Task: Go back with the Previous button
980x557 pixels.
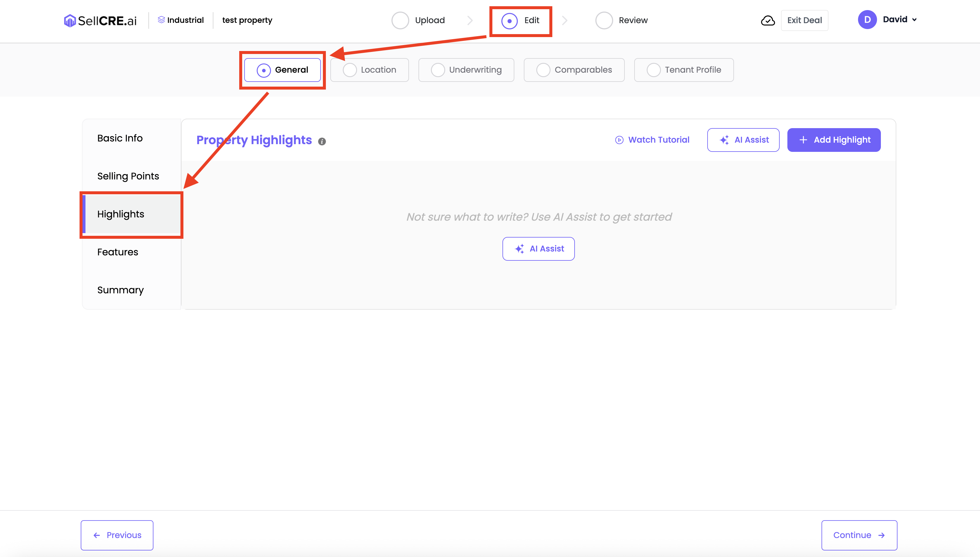Action: (117, 535)
